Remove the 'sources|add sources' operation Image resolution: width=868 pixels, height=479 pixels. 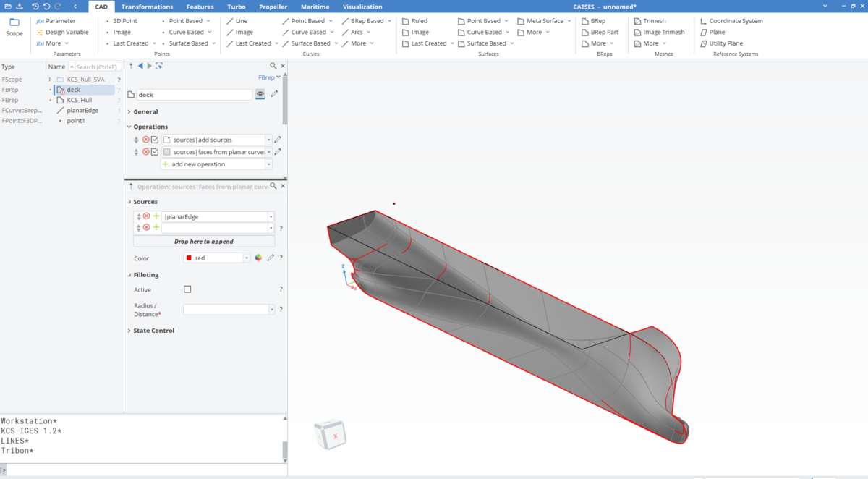pyautogui.click(x=145, y=140)
